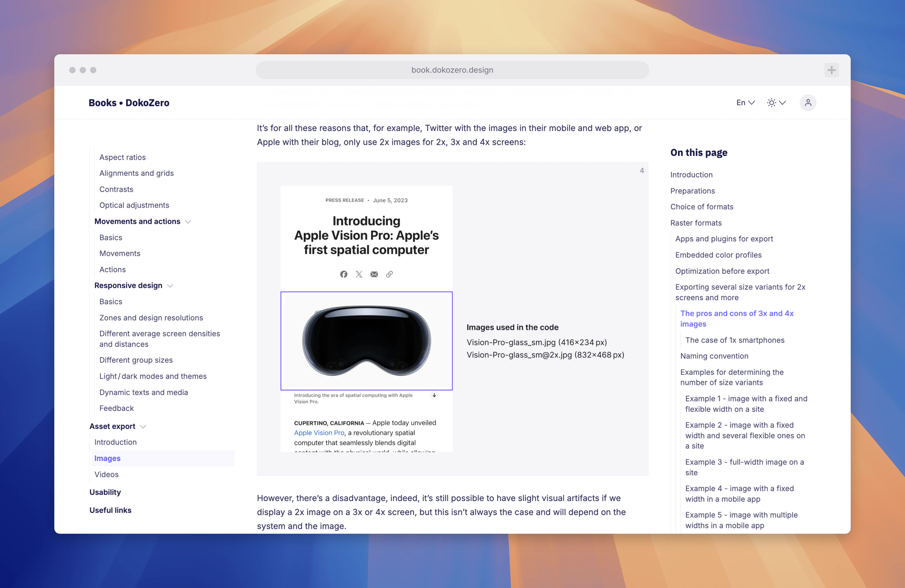Jump to Exporting several size variants section
The image size is (905, 588).
click(x=740, y=292)
